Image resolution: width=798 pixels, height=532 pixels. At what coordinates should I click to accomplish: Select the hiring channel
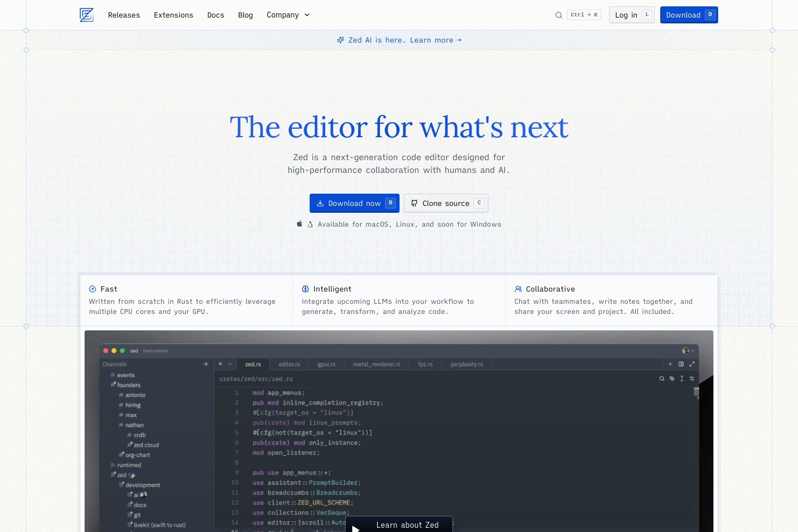[133, 405]
